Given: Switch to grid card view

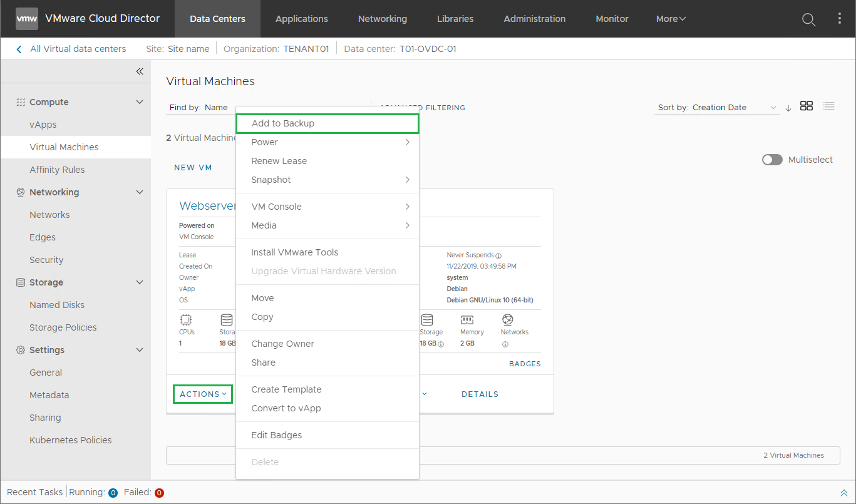Looking at the screenshot, I should click(x=807, y=106).
